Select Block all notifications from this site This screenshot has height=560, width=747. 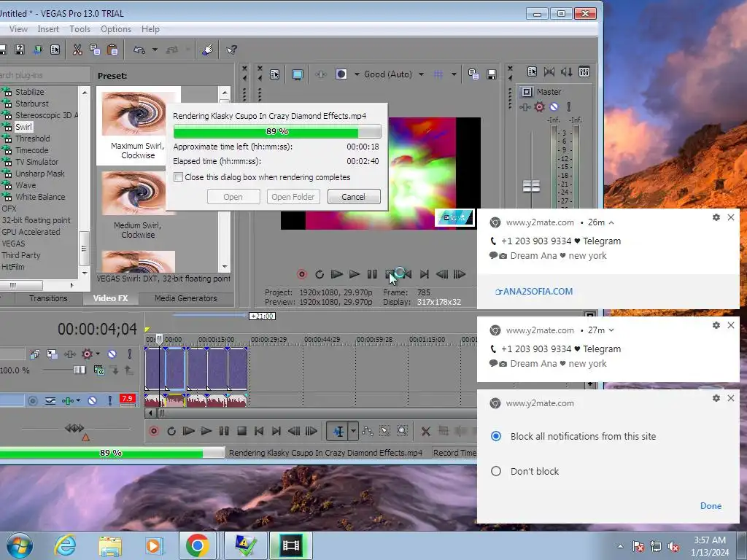point(496,436)
